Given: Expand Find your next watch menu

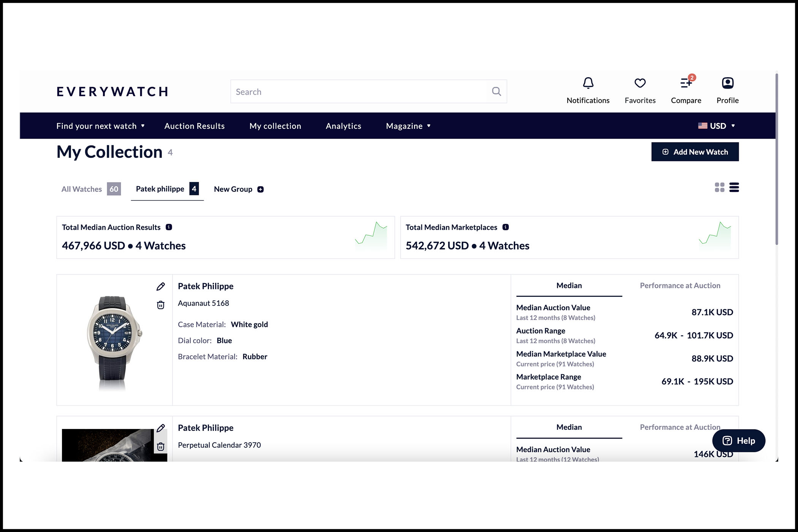Looking at the screenshot, I should coord(100,126).
